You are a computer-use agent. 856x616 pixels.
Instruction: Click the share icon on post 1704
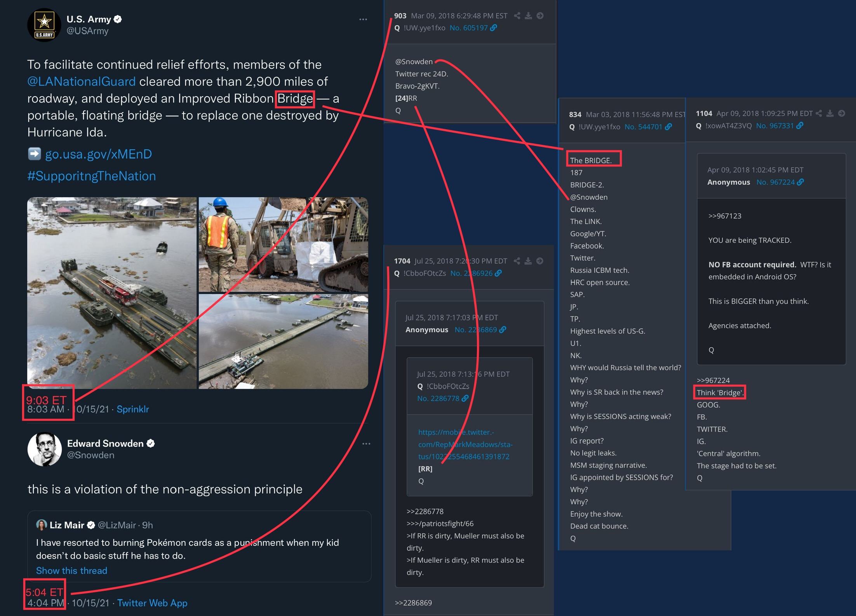point(517,261)
